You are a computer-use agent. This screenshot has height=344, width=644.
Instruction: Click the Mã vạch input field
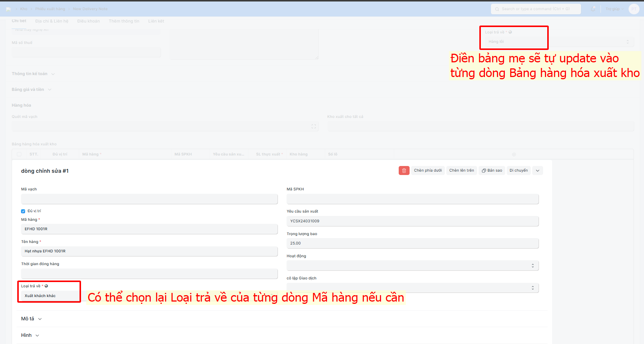click(149, 199)
